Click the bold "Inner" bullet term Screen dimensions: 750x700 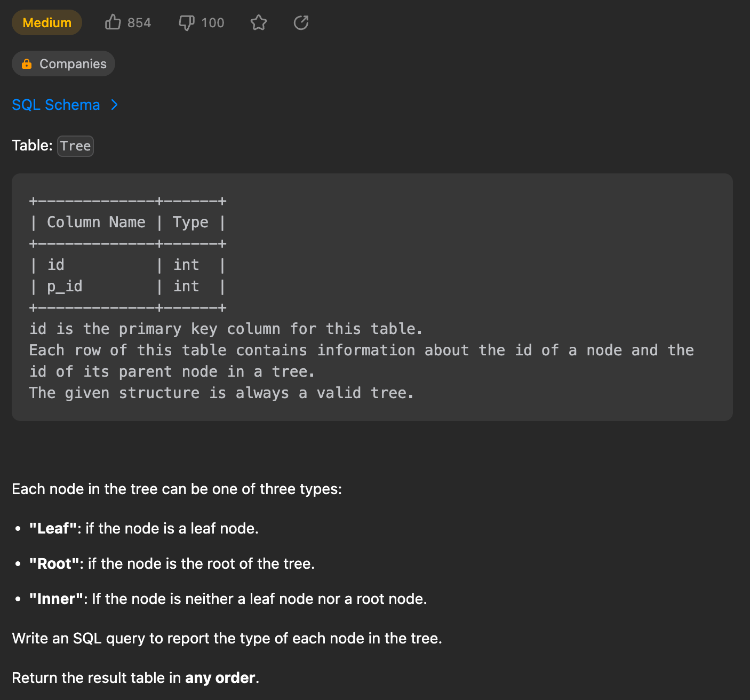56,599
